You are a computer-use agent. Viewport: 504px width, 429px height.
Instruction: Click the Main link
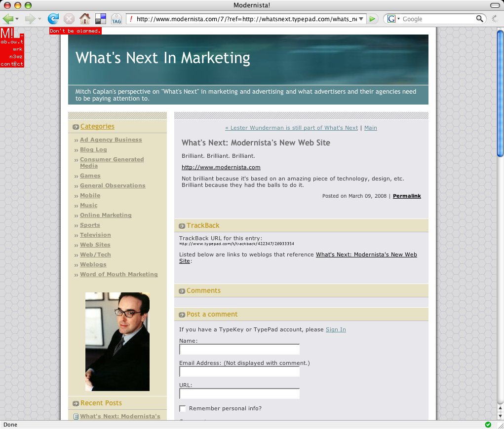pos(370,128)
